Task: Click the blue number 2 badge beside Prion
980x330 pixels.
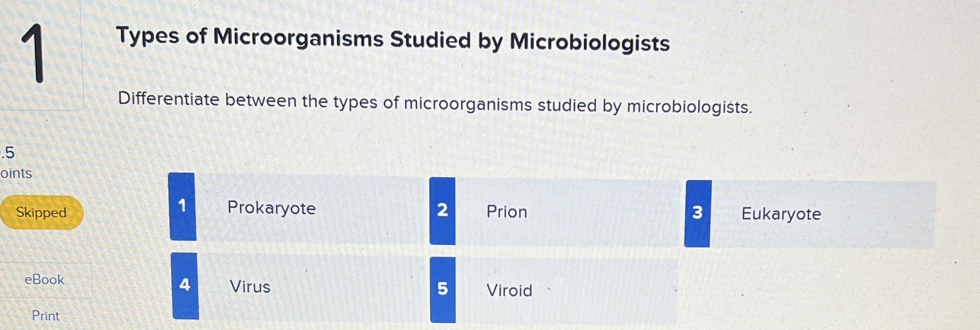Action: (x=443, y=209)
